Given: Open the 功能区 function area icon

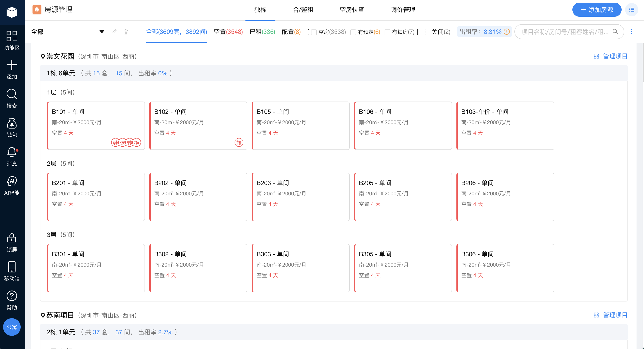Looking at the screenshot, I should click(x=12, y=36).
